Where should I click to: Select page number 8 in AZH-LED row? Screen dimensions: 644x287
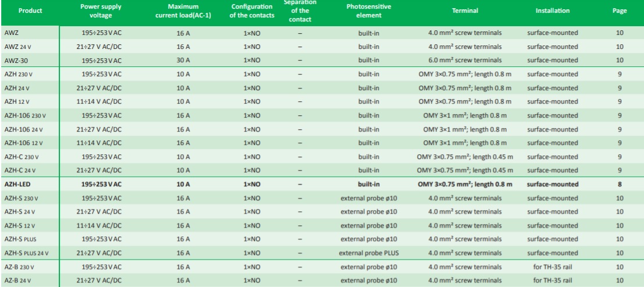[x=620, y=184]
